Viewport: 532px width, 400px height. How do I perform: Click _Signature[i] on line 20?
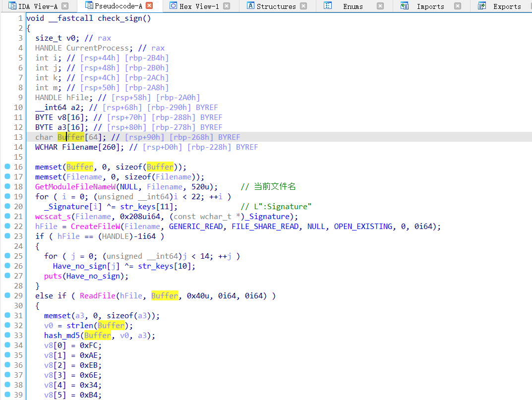point(73,207)
